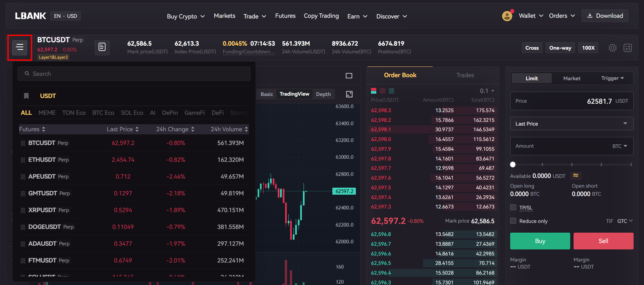
Task: Filter list by MEME category
Action: point(47,113)
